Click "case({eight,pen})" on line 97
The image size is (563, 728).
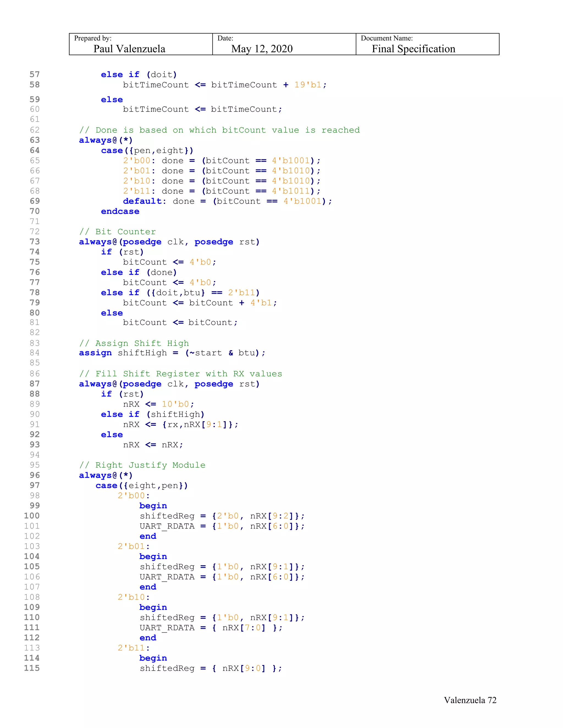[142, 486]
